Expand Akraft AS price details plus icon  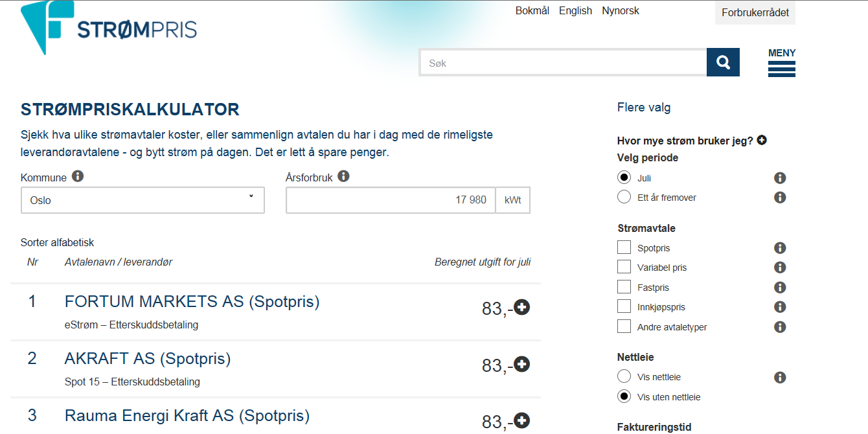(x=522, y=365)
